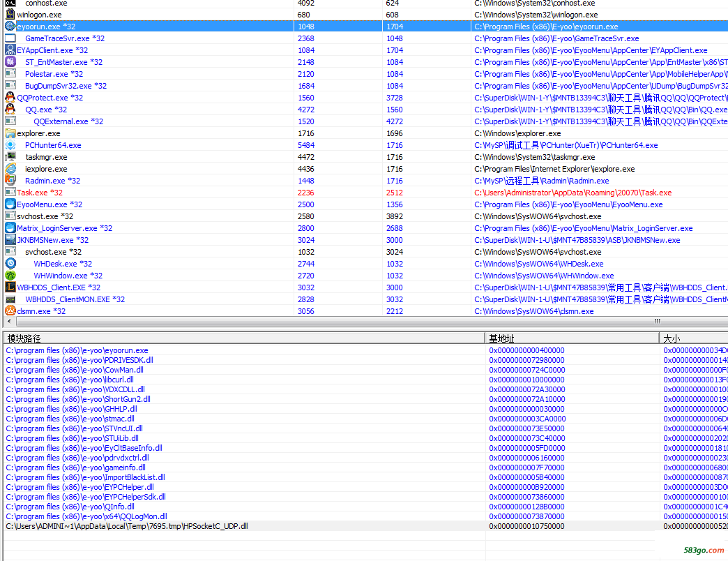This screenshot has width=728, height=561.
Task: Click the WHDesk.exe round blue icon
Action: pos(10,264)
